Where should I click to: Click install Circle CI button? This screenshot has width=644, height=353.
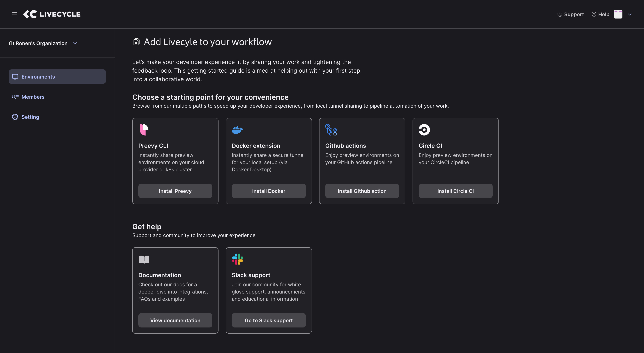(x=455, y=191)
